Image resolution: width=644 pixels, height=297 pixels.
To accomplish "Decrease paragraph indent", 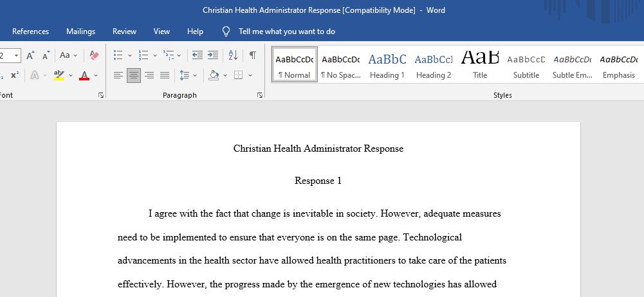I will click(198, 55).
